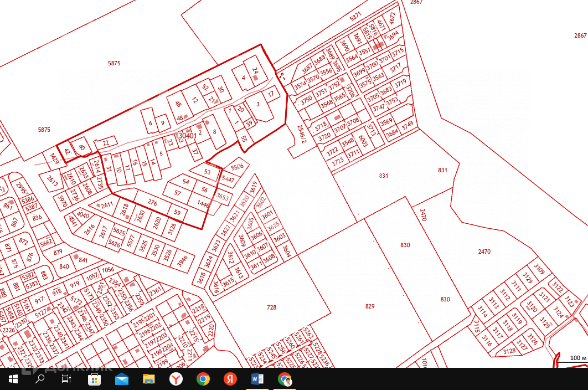Image resolution: width=588 pixels, height=390 pixels.
Task: Select parcel 5447
Action: click(x=228, y=179)
